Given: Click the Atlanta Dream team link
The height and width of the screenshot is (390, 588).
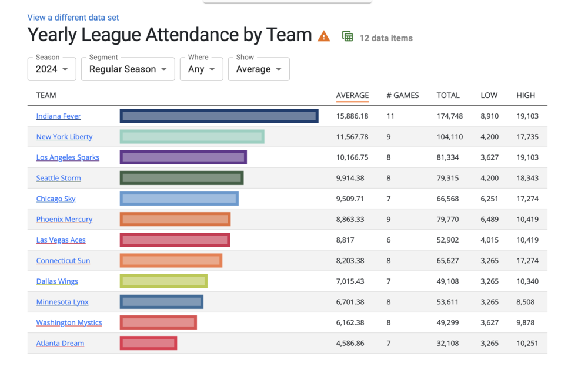Looking at the screenshot, I should coord(60,343).
